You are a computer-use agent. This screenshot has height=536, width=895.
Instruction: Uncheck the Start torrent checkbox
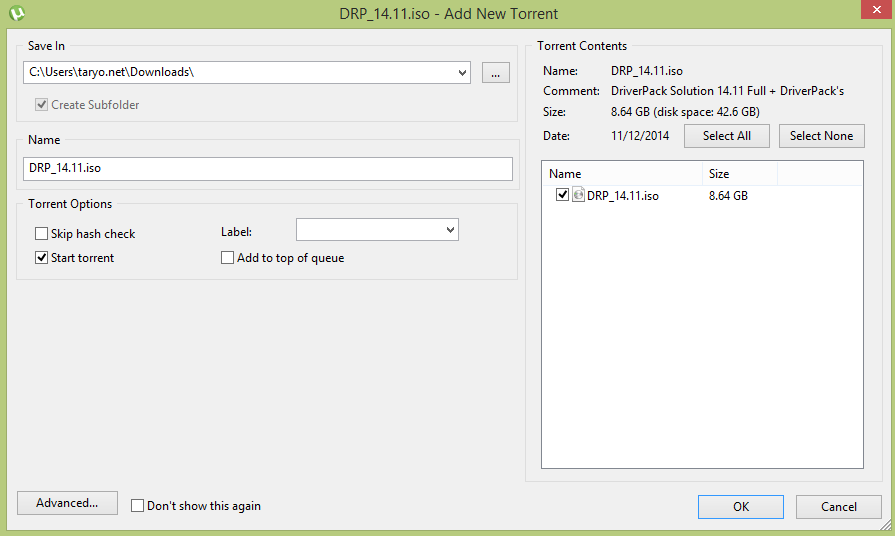click(41, 257)
